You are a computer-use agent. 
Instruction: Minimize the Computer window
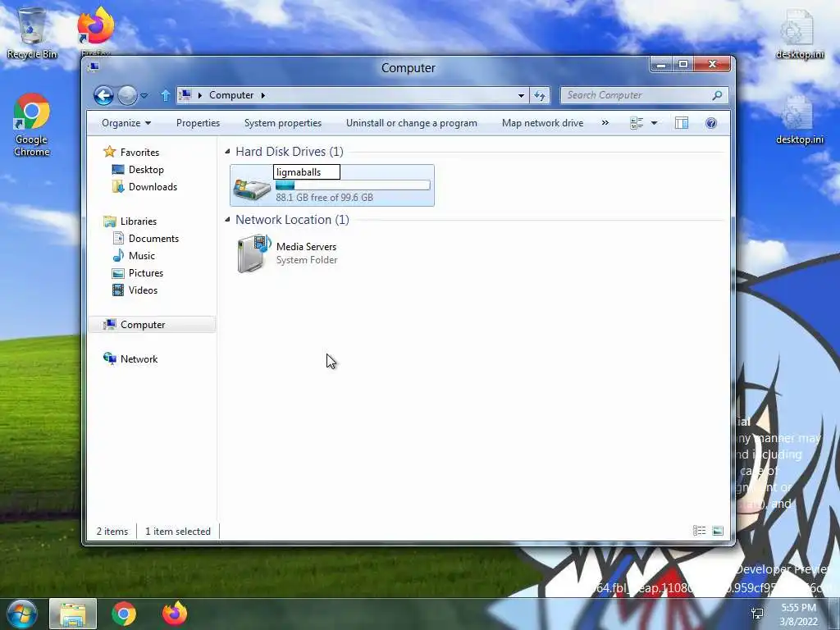coord(662,65)
